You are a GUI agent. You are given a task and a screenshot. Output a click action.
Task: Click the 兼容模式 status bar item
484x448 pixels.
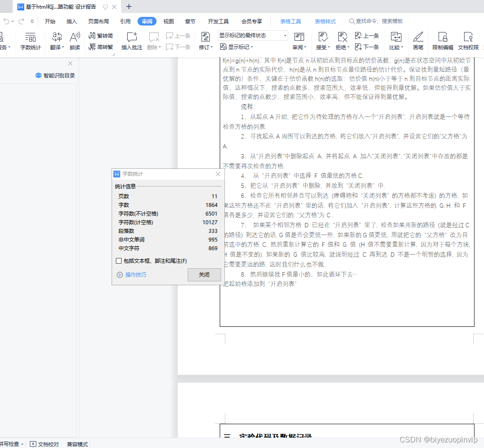(x=77, y=444)
